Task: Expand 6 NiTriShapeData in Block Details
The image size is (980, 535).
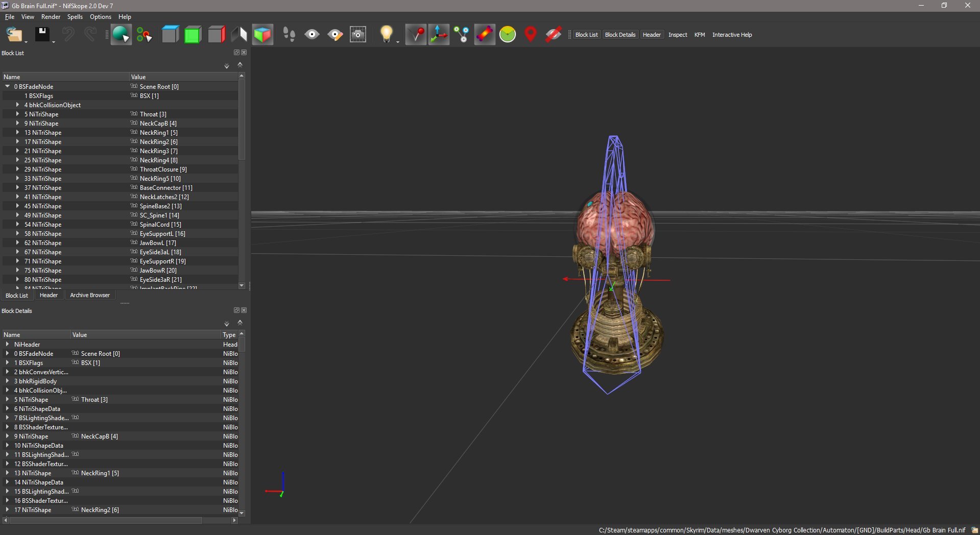Action: (x=7, y=408)
